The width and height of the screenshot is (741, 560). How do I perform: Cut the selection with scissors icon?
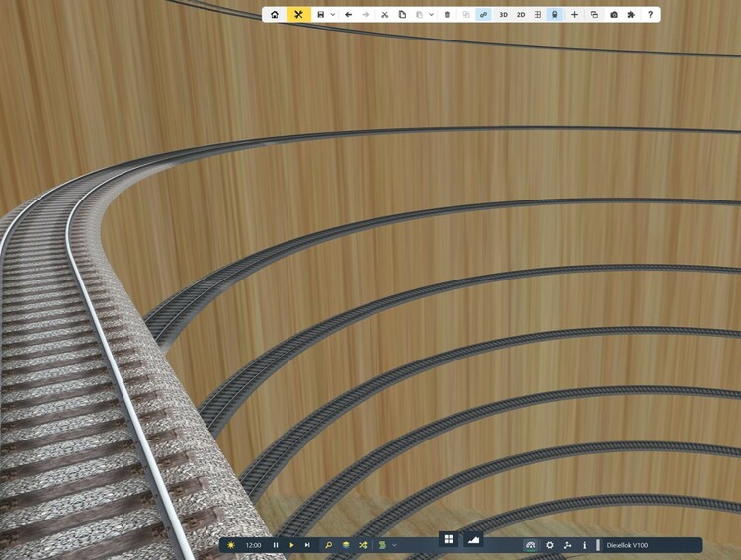[x=385, y=15]
